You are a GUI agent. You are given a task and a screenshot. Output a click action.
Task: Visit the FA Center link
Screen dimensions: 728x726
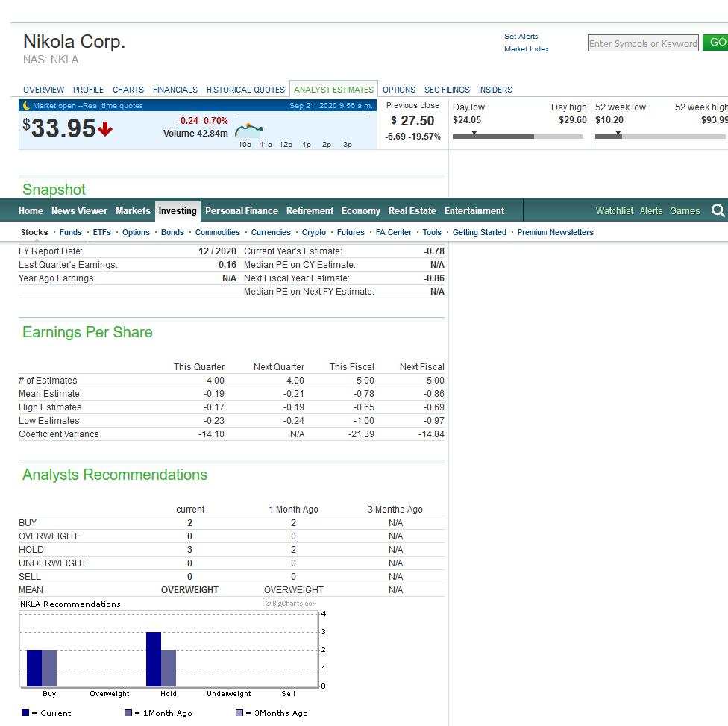(394, 232)
